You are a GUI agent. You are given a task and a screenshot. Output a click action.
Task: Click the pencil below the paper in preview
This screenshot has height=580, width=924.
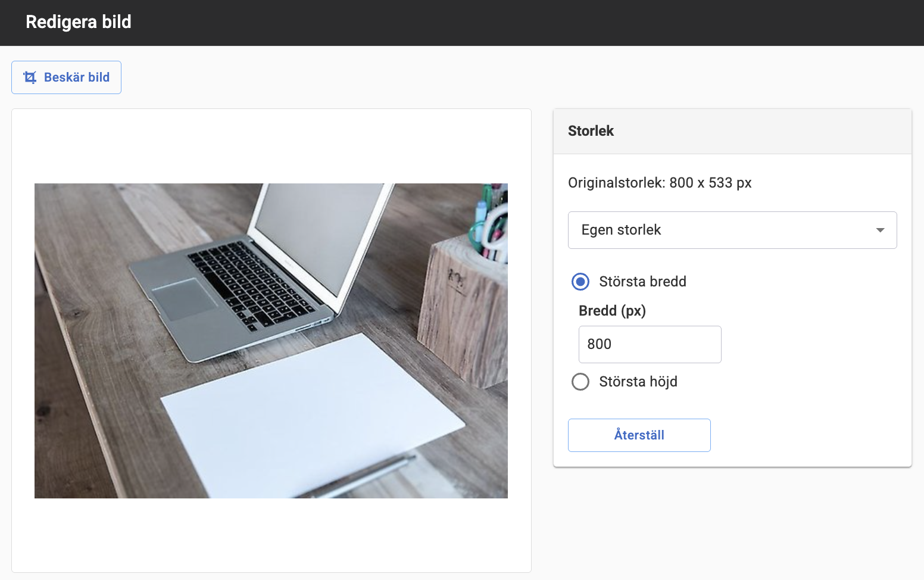(x=363, y=476)
